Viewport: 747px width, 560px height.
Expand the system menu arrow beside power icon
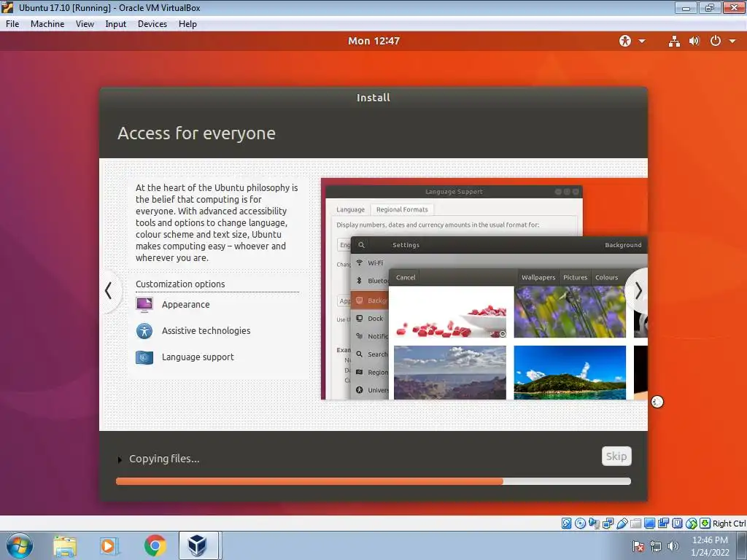[x=732, y=41]
